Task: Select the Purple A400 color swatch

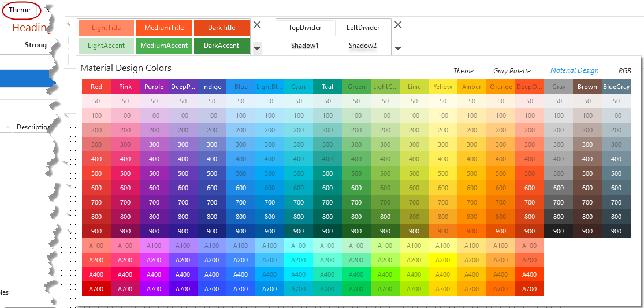Action: [154, 274]
